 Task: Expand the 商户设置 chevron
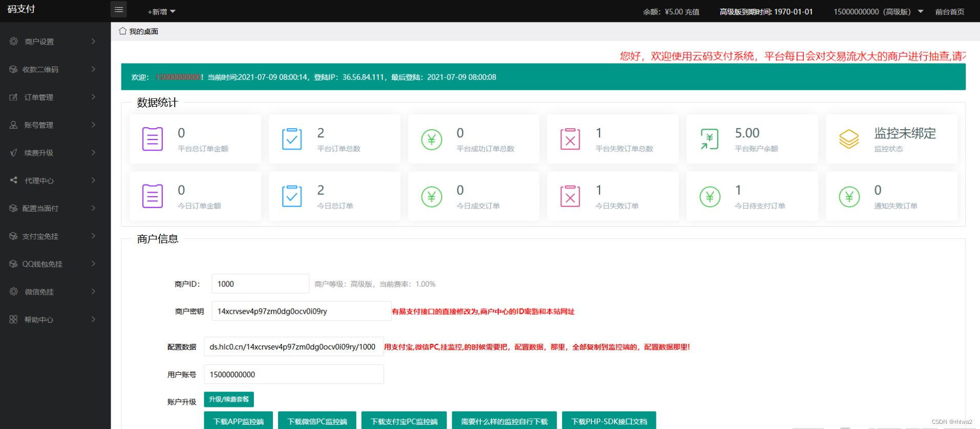pyautogui.click(x=93, y=41)
